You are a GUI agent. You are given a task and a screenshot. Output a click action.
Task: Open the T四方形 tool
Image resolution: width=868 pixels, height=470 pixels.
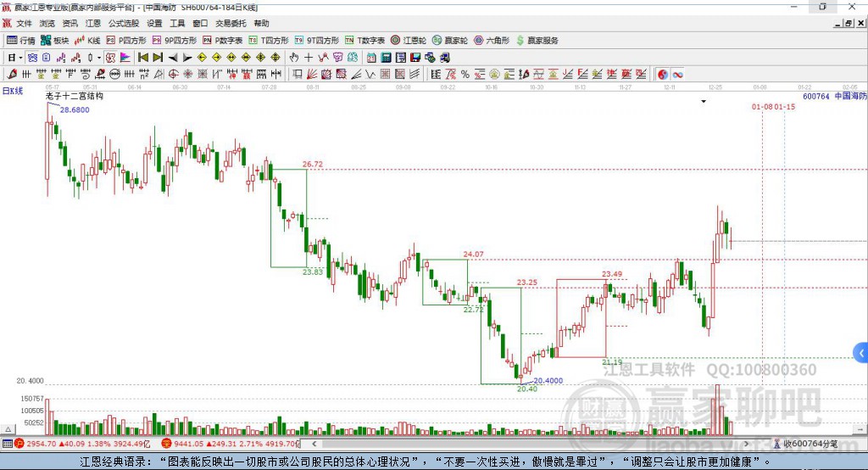(x=269, y=41)
